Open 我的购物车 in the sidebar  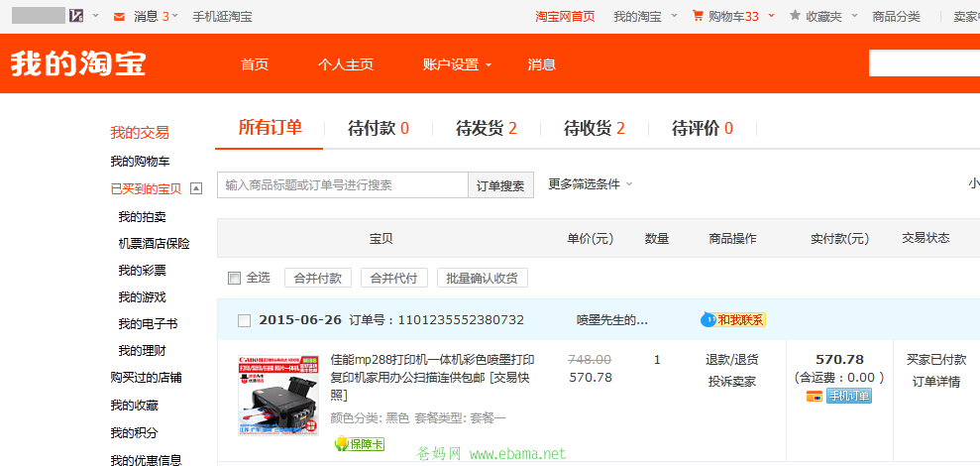tap(140, 162)
